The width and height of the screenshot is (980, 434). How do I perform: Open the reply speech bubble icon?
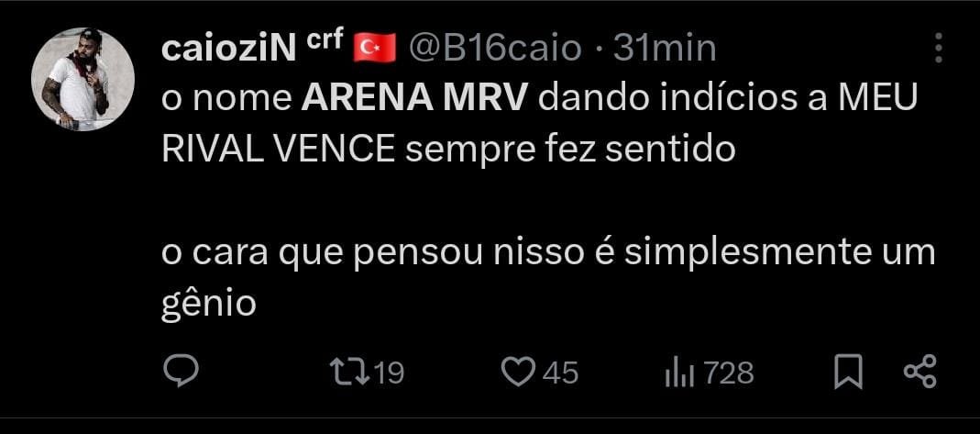(181, 372)
